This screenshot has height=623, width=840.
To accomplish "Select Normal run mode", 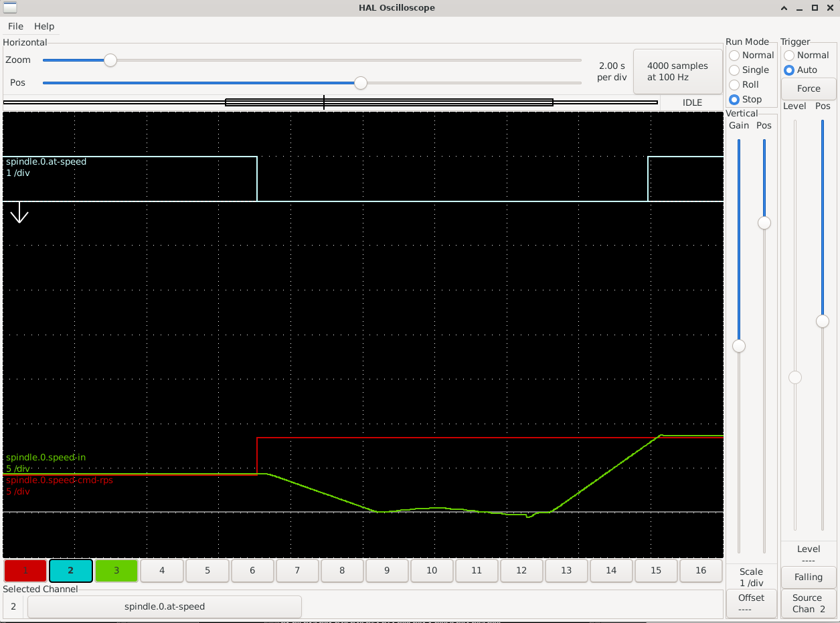I will point(751,55).
